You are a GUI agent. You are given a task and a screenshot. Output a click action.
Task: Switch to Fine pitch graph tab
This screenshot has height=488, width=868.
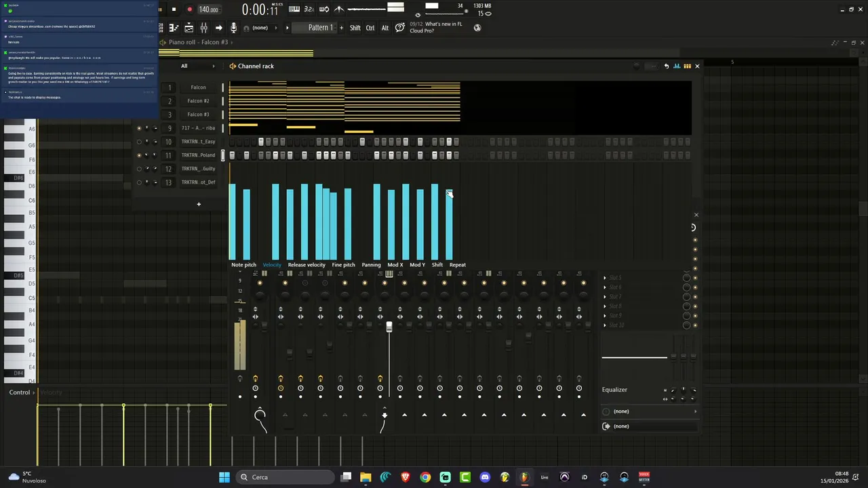(x=343, y=265)
